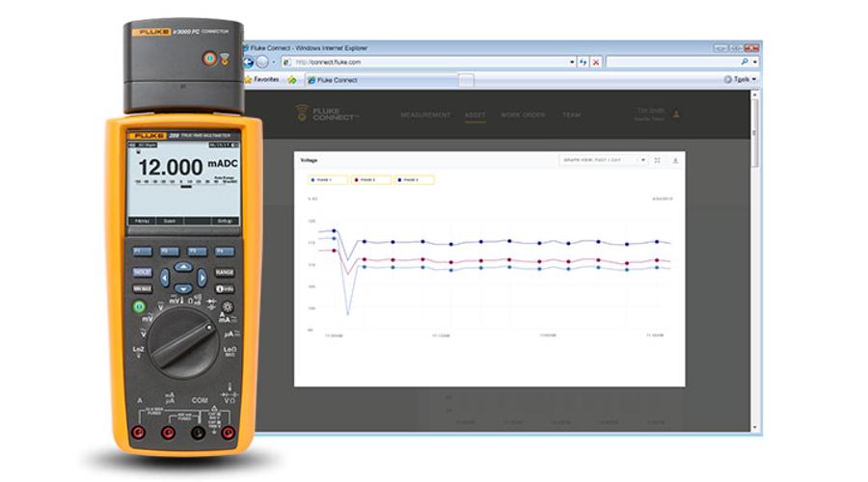This screenshot has height=482, width=868.
Task: Click the COM input jack
Action: click(198, 433)
